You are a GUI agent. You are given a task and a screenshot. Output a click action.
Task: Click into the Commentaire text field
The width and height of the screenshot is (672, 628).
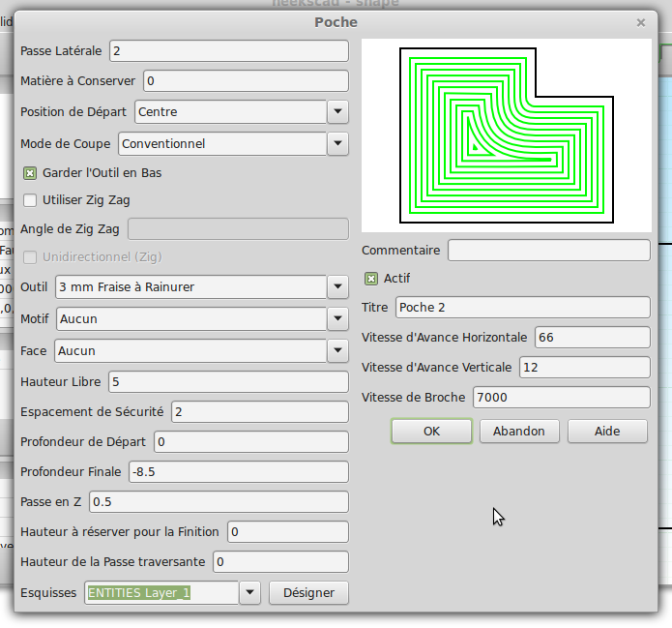pos(548,251)
